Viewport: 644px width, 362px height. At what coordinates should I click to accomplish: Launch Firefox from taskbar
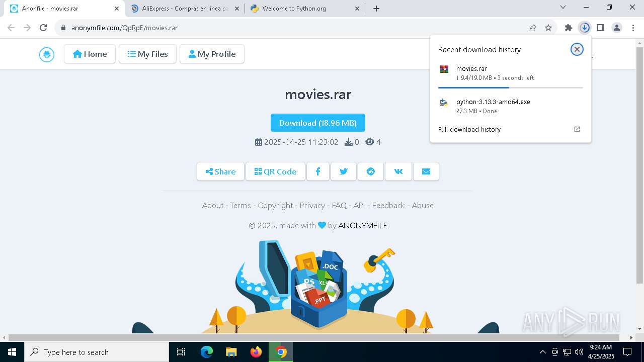click(x=256, y=352)
